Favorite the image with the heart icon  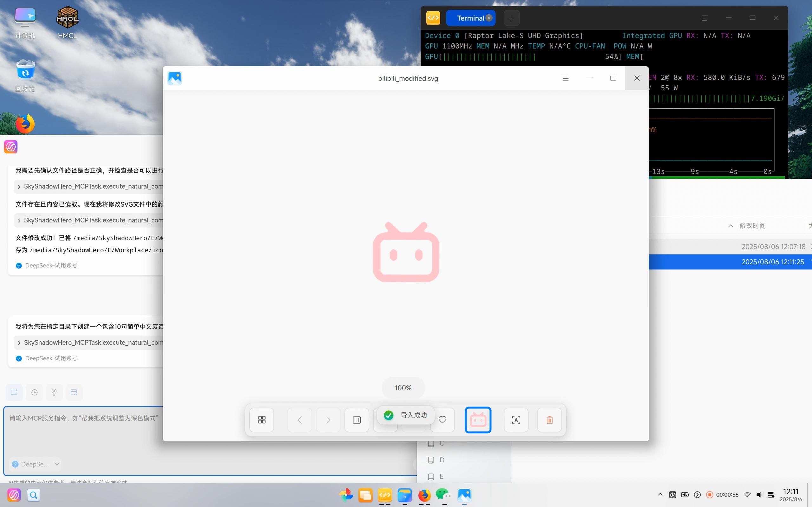point(442,420)
